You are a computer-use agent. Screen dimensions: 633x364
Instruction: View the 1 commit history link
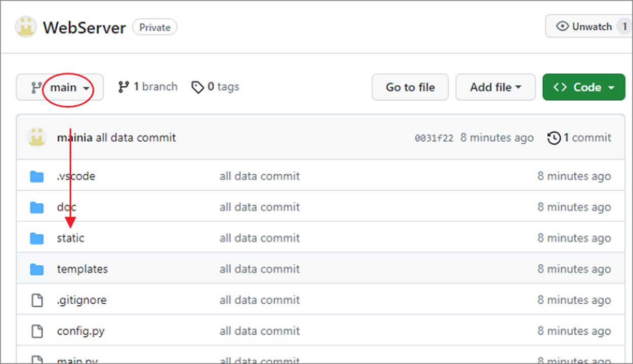point(579,138)
